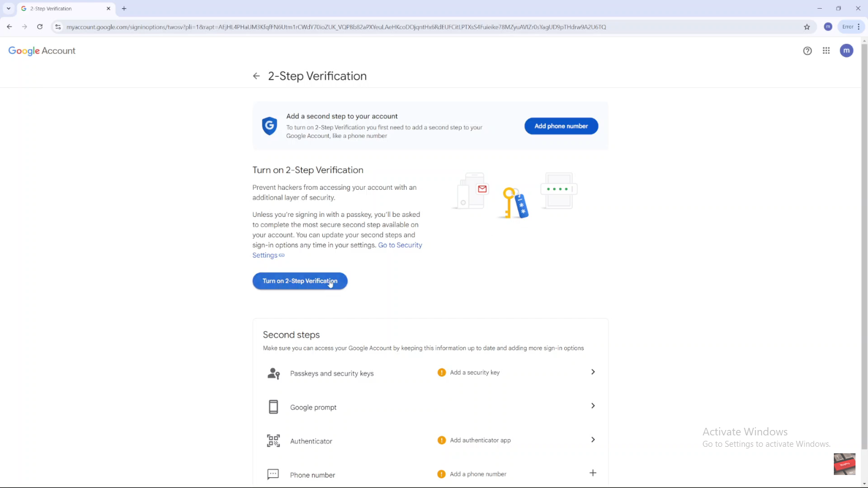Click orange warning icon beside Add security key
Screen dimensions: 868x488
pyautogui.click(x=442, y=373)
